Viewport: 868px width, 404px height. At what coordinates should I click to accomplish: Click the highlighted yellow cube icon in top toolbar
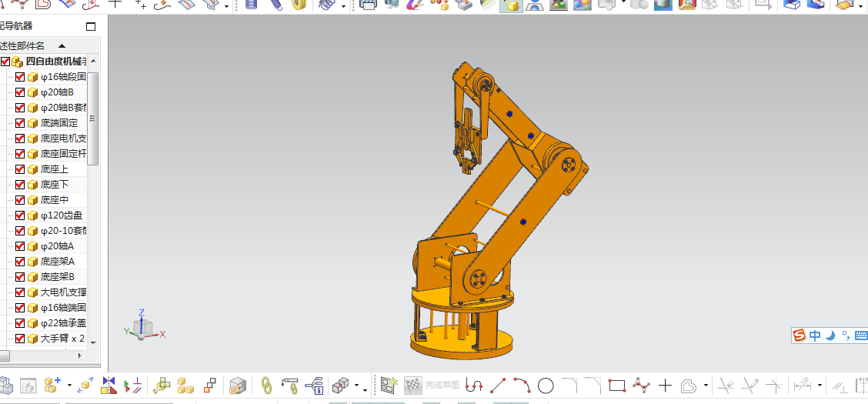(x=512, y=5)
